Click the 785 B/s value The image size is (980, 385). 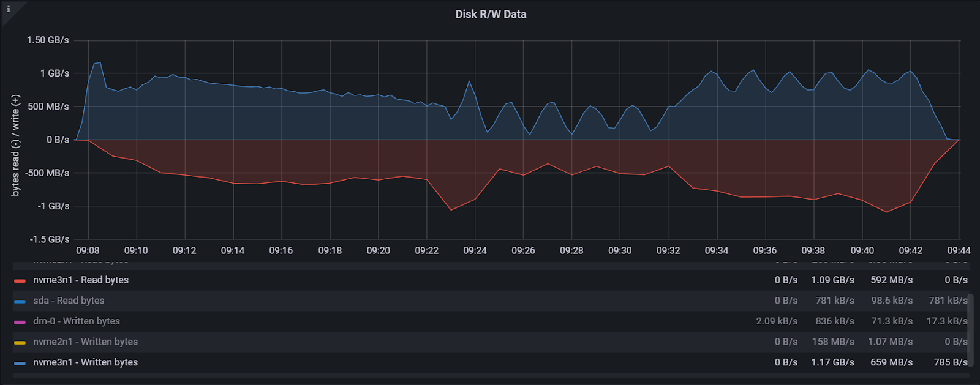(x=951, y=362)
